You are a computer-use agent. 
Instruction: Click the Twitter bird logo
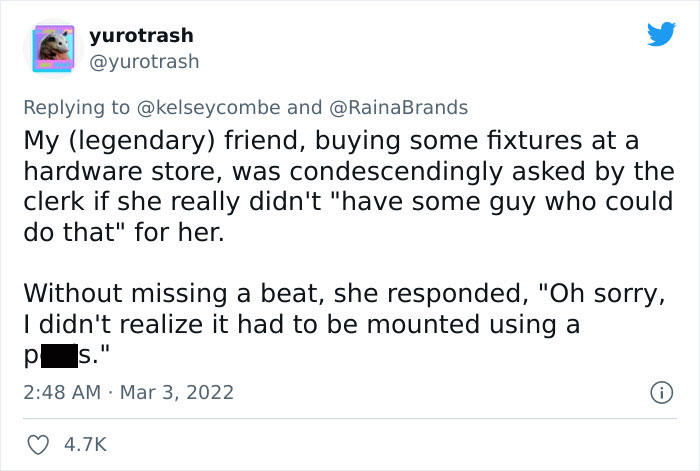coord(661,35)
